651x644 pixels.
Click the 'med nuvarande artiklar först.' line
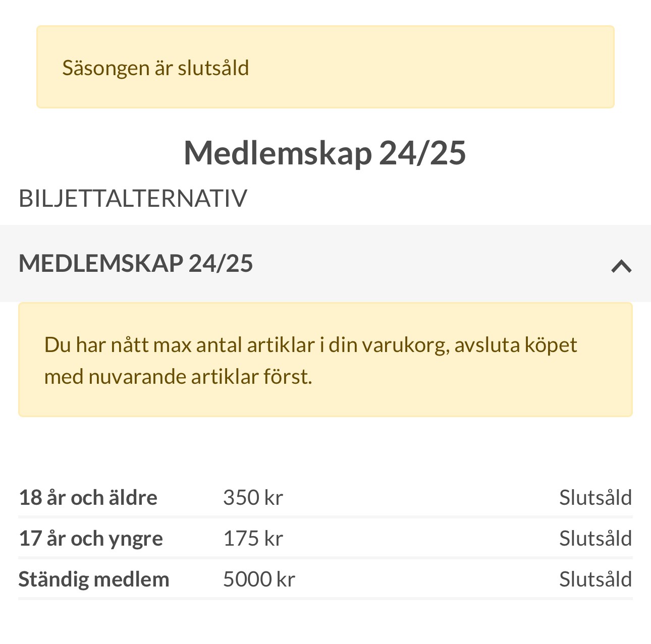click(x=178, y=377)
